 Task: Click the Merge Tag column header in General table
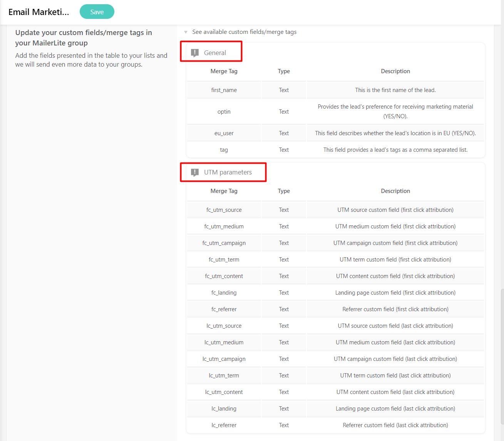224,71
